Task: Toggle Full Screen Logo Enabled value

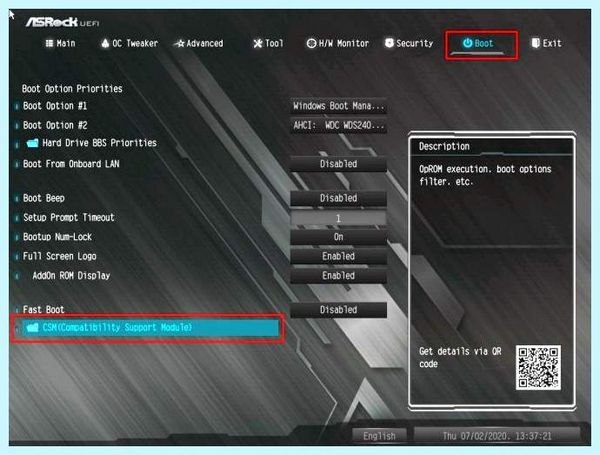Action: pyautogui.click(x=338, y=256)
